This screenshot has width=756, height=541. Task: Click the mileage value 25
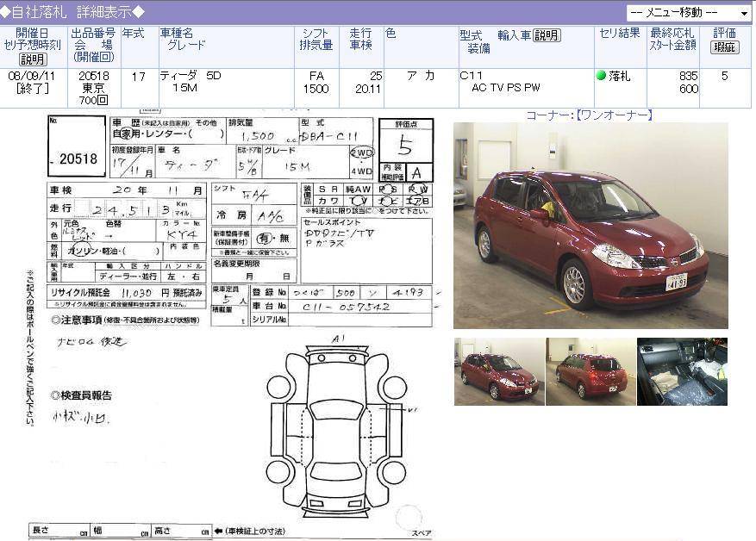(376, 76)
